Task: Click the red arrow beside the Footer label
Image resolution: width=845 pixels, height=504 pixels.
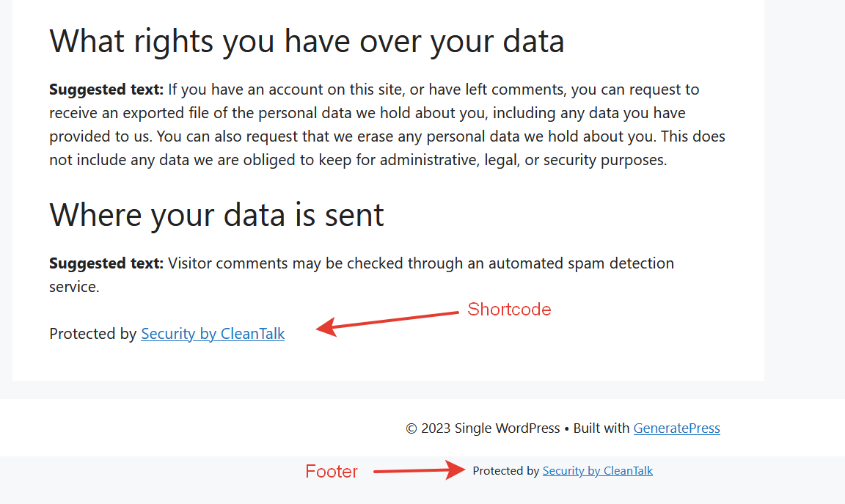Action: point(420,470)
